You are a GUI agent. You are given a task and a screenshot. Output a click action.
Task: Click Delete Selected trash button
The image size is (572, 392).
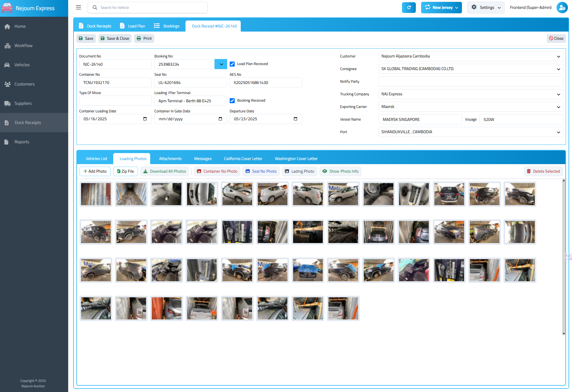pyautogui.click(x=543, y=171)
